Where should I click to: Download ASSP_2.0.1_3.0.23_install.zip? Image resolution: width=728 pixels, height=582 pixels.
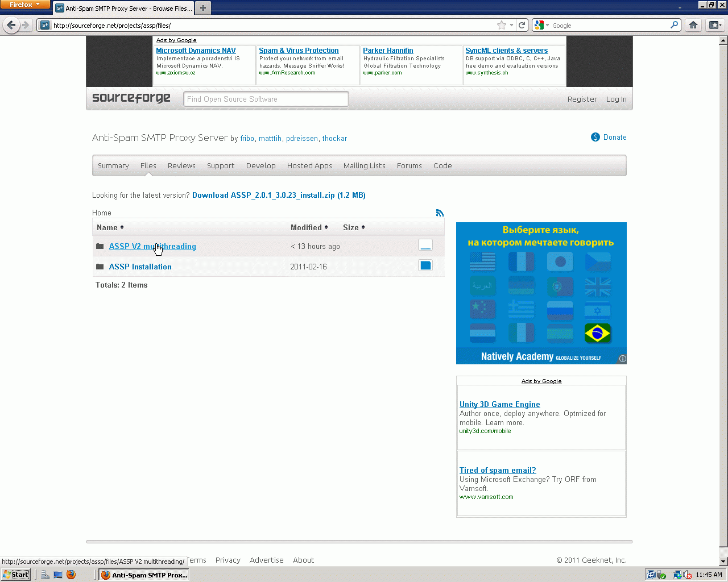tap(279, 195)
